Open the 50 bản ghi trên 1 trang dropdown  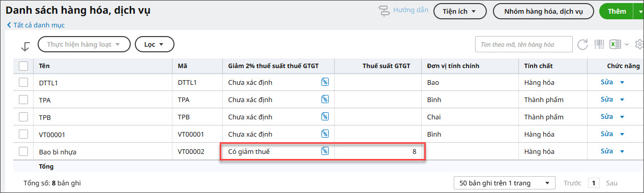tap(504, 183)
